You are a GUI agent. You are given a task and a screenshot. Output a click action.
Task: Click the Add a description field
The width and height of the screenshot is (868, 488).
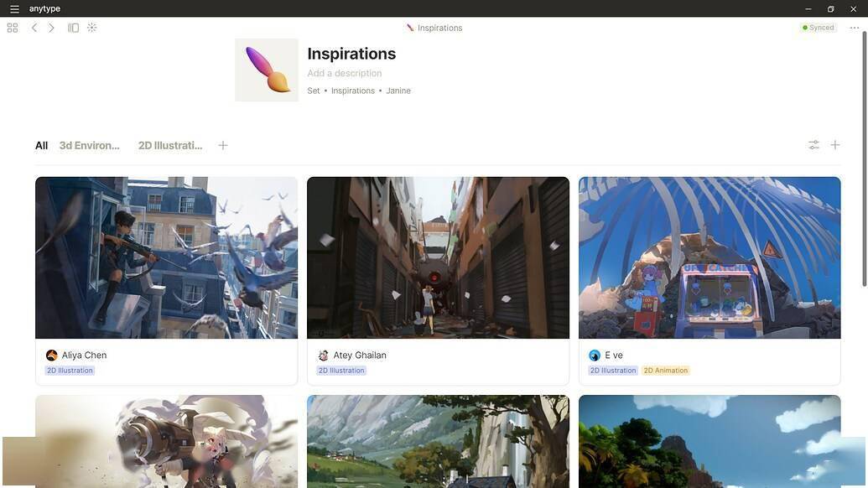345,74
